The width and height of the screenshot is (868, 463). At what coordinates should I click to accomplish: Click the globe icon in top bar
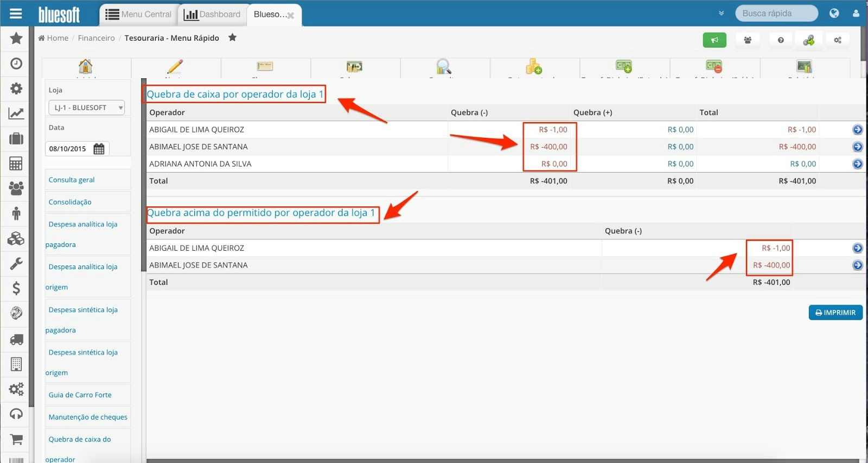coord(834,13)
